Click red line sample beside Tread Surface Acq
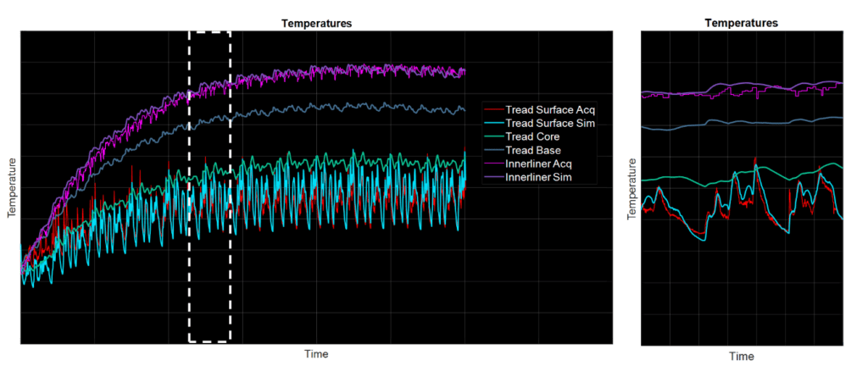The width and height of the screenshot is (868, 377). tap(493, 110)
